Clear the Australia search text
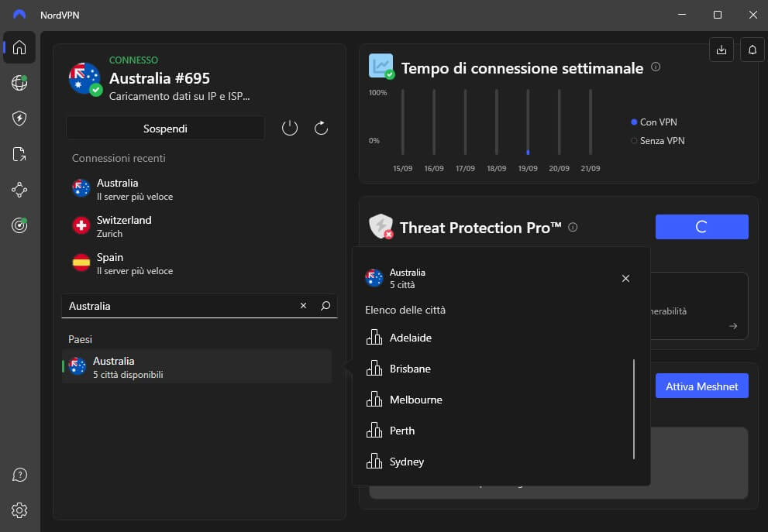This screenshot has height=532, width=768. (x=303, y=305)
